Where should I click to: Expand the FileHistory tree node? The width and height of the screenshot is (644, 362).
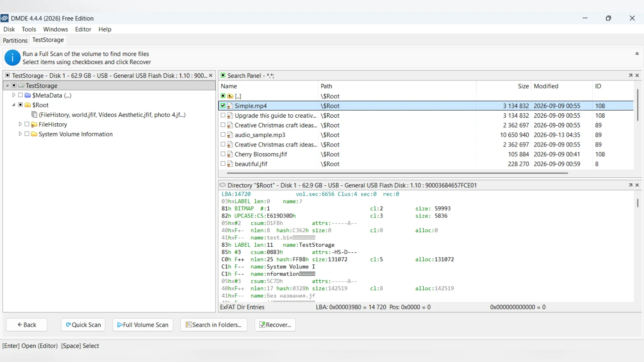point(20,124)
